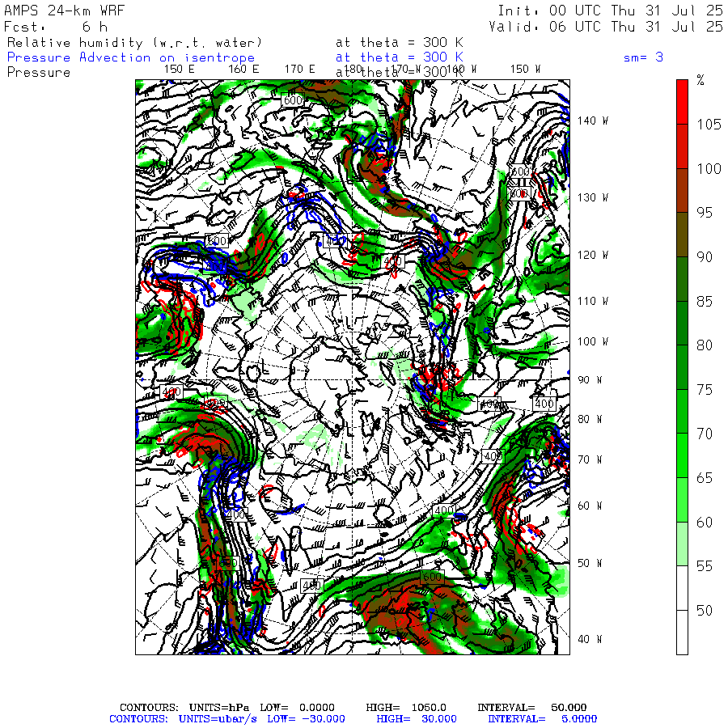Click the '65' color bar value
This screenshot has height=728, width=728.
tap(705, 478)
